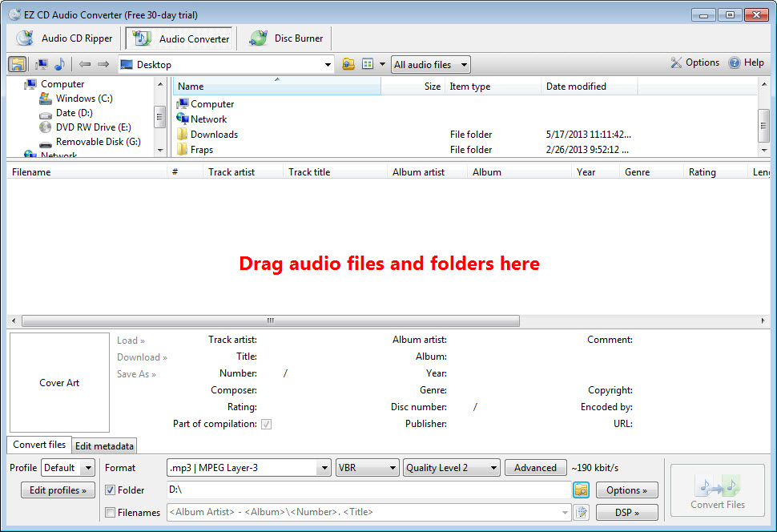Select Windows (C:) drive in the tree
The image size is (777, 532).
click(x=84, y=99)
